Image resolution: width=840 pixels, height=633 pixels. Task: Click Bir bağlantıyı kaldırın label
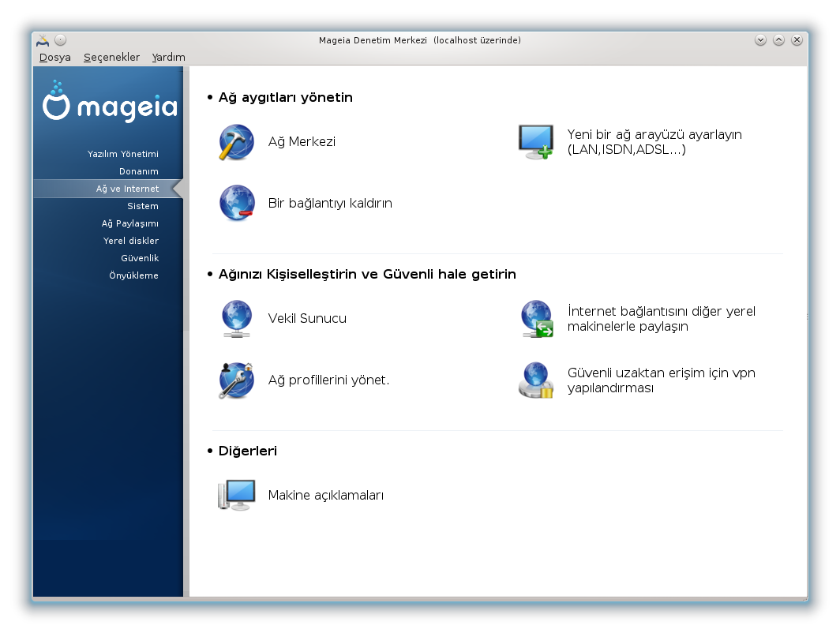330,204
